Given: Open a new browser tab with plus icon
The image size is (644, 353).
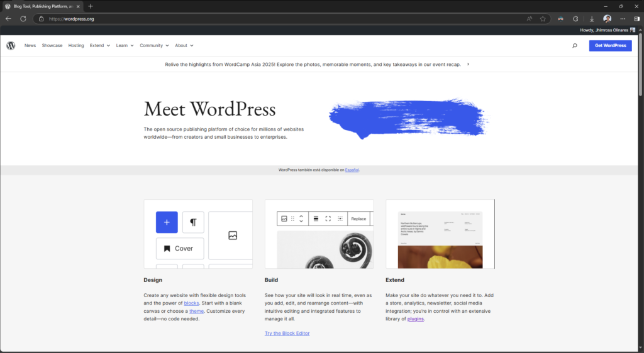Looking at the screenshot, I should (91, 6).
